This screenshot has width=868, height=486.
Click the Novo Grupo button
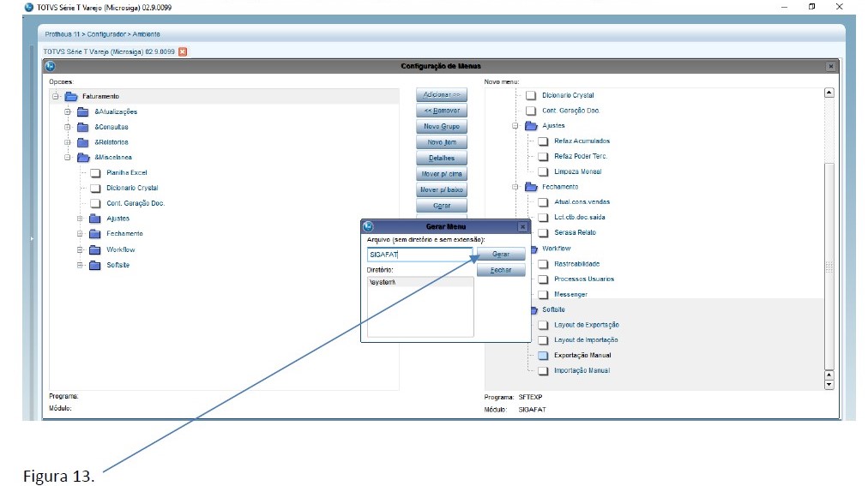(441, 126)
